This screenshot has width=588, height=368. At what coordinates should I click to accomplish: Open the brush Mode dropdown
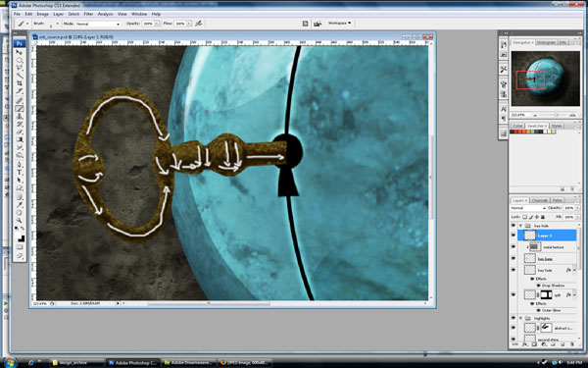point(97,24)
